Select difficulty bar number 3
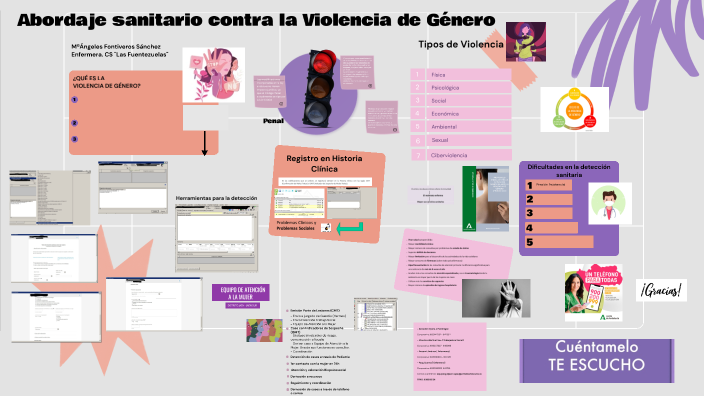 549,213
